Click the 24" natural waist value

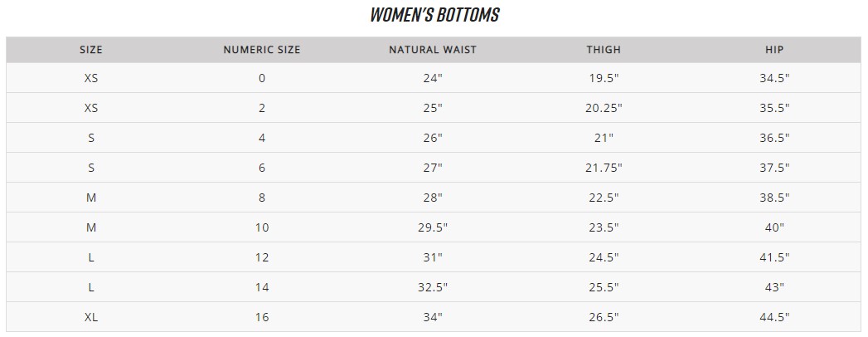coord(433,78)
